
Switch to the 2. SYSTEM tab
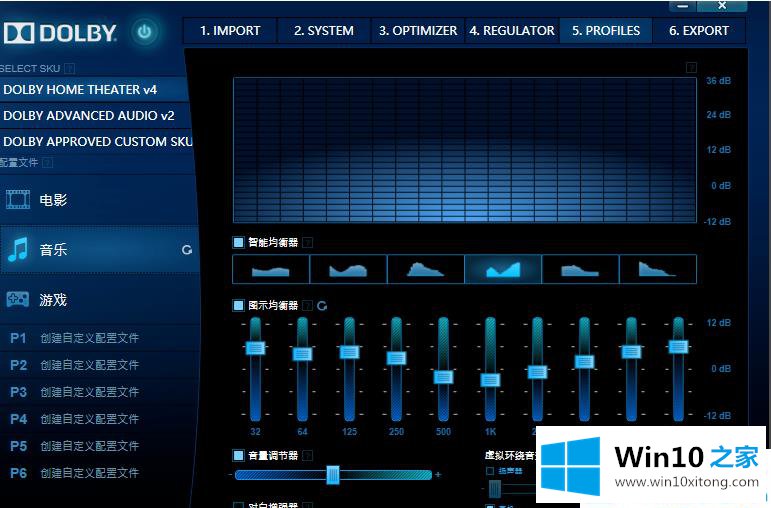[x=324, y=30]
